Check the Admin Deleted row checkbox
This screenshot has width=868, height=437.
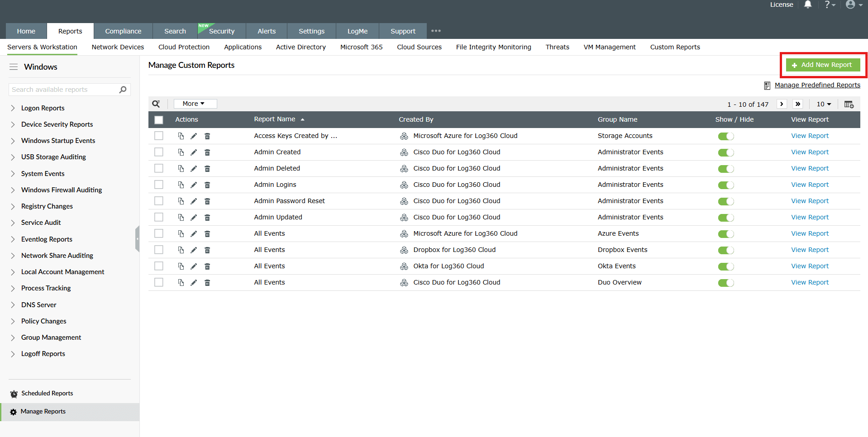tap(159, 168)
